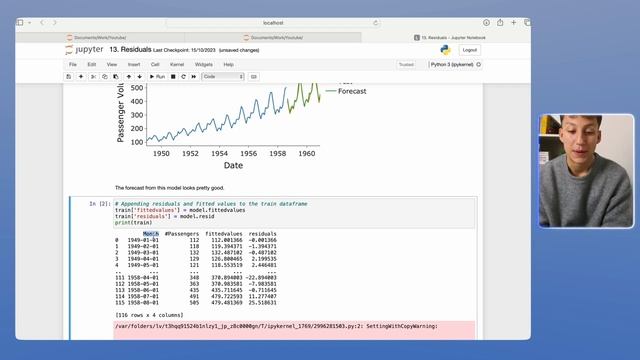Image resolution: width=640 pixels, height=360 pixels.
Task: Show Safari downloads
Action: [x=486, y=22]
